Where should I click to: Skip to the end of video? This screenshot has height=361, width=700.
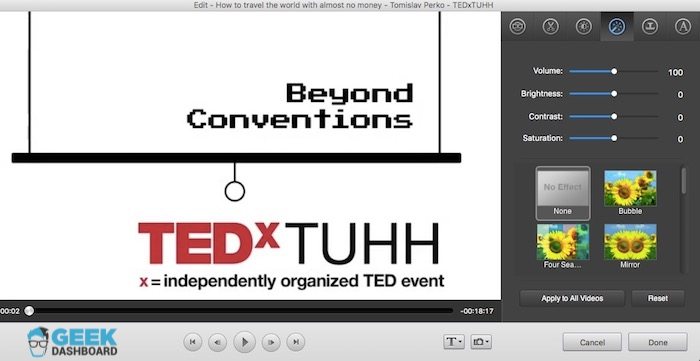[296, 342]
